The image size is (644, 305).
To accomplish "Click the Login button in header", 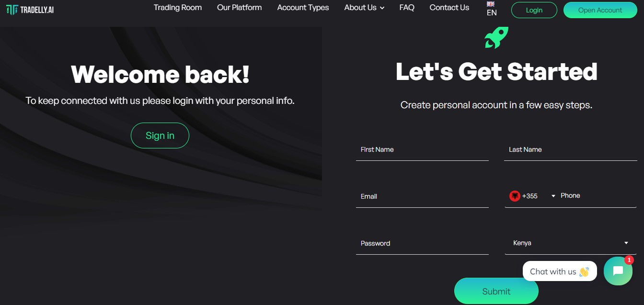I will click(534, 10).
